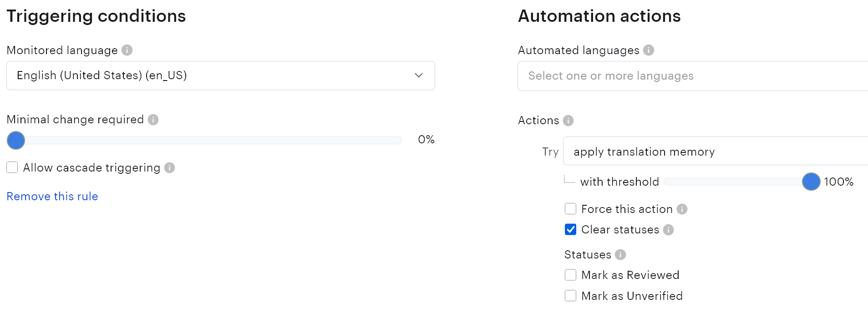The image size is (868, 309).
Task: Tick the Mark as Unverified checkbox
Action: (570, 296)
